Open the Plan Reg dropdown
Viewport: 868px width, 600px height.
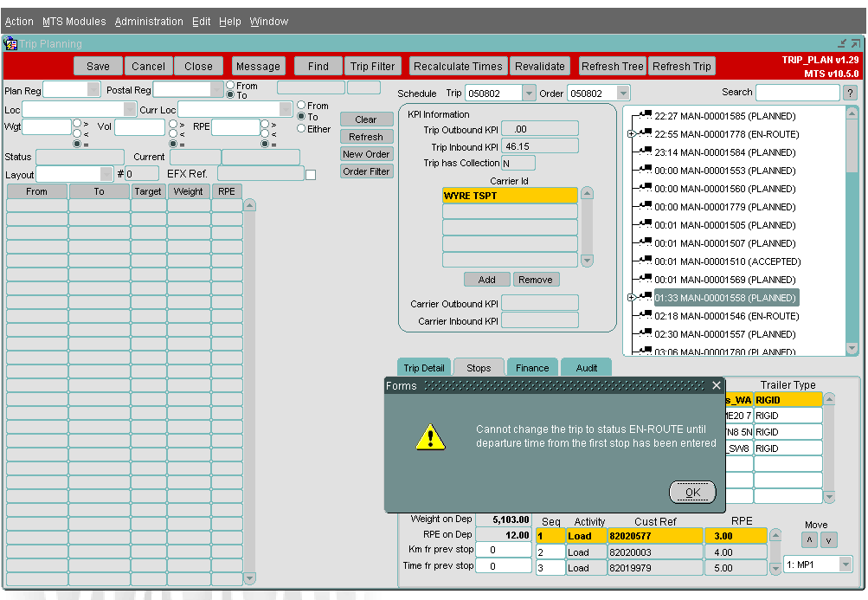(x=93, y=89)
